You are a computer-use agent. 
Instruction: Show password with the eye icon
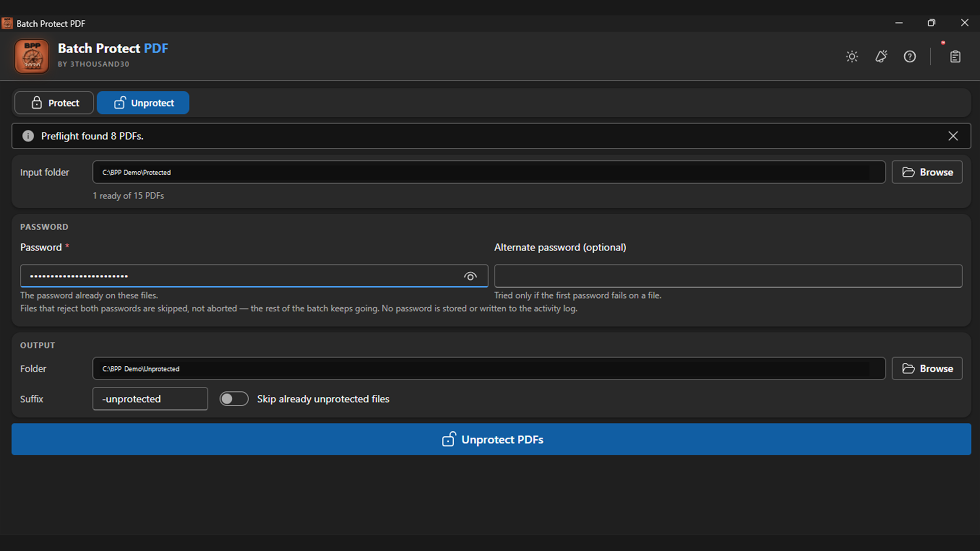[470, 276]
